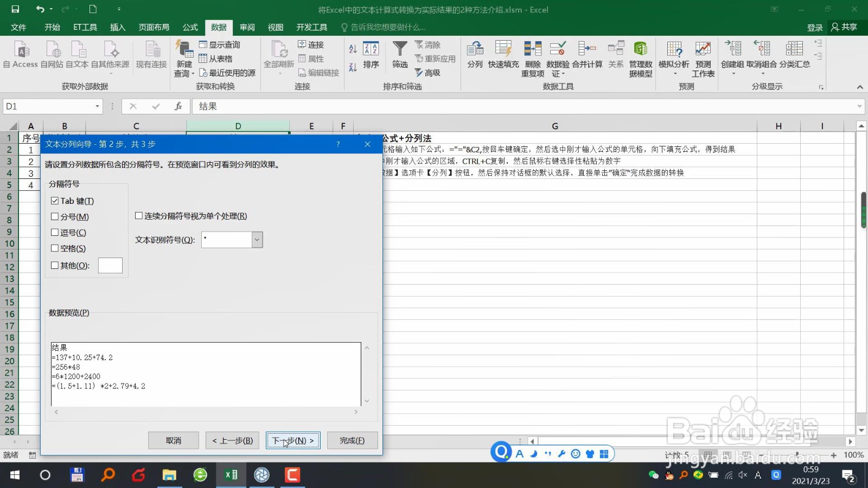The image size is (868, 488).
Task: Enable the 逗号 comma delimiter option
Action: pos(55,232)
